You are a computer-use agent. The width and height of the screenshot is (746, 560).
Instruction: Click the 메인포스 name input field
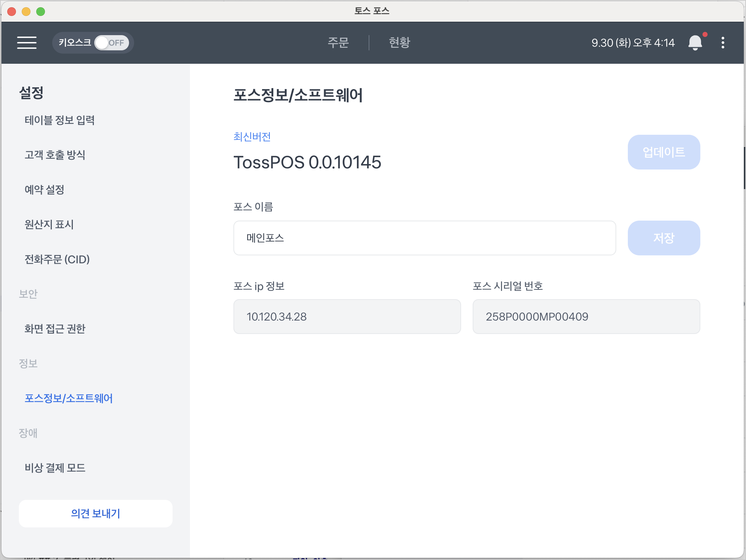(424, 238)
